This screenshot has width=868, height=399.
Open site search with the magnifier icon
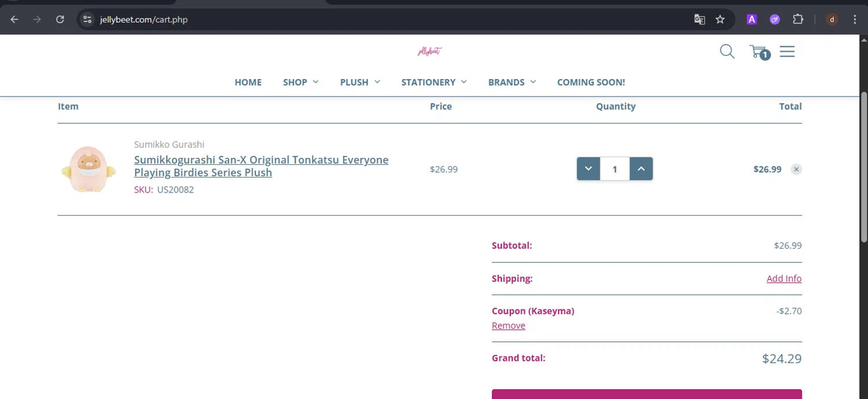tap(727, 51)
